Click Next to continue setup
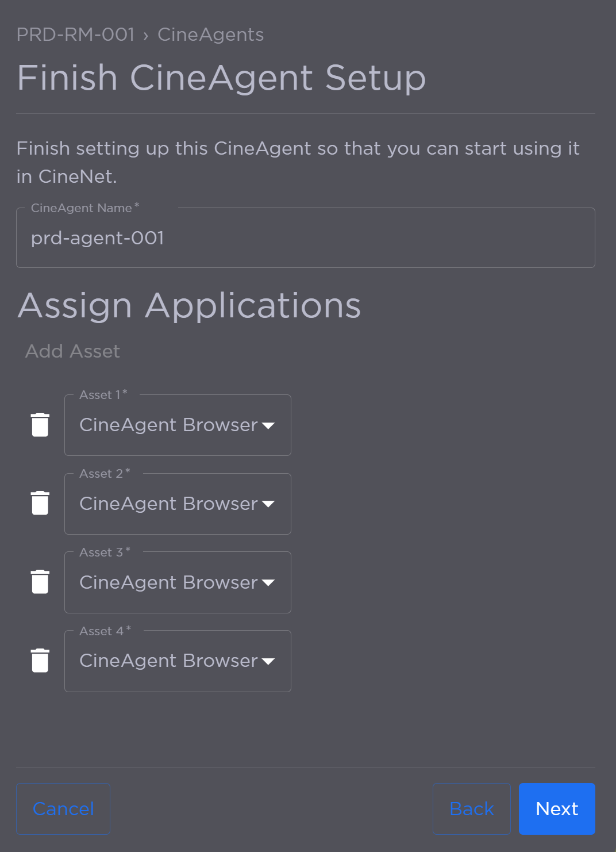Screen dimensions: 616x852 [x=556, y=808]
